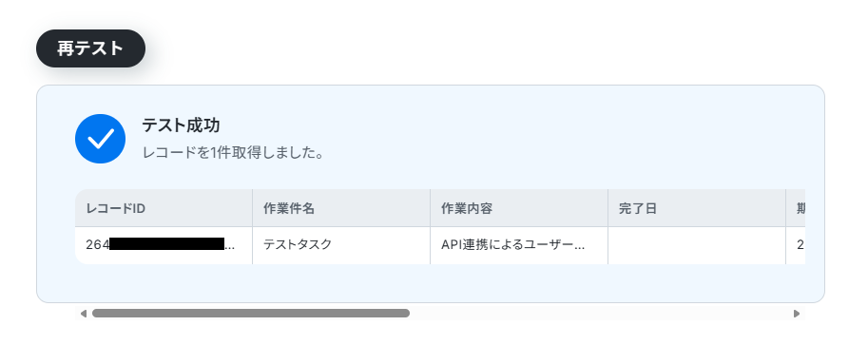Click the scrollbar track right of thumb
The width and height of the screenshot is (868, 345).
click(x=601, y=314)
